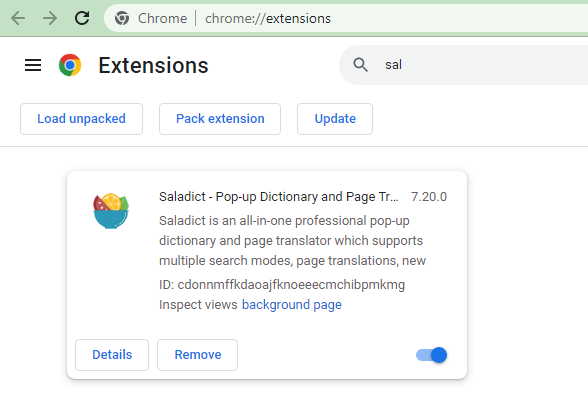Click the Chrome logo beside Extensions
588x412 pixels.
point(70,65)
